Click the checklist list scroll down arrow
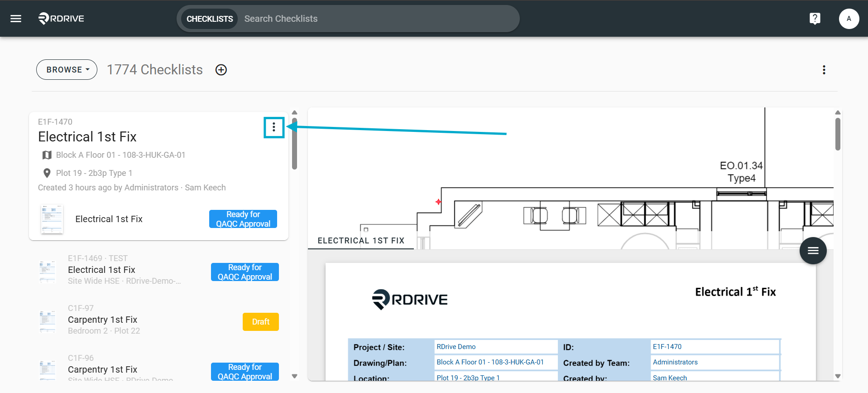 click(294, 376)
